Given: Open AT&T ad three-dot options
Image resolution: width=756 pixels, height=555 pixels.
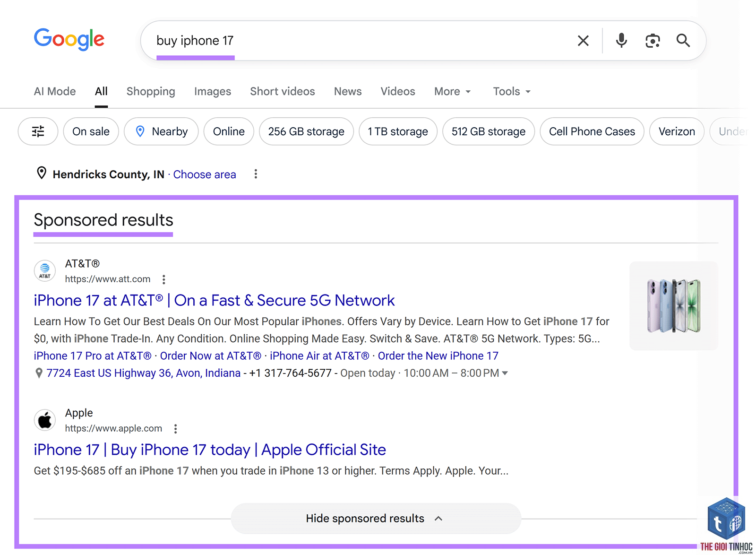Looking at the screenshot, I should (164, 279).
